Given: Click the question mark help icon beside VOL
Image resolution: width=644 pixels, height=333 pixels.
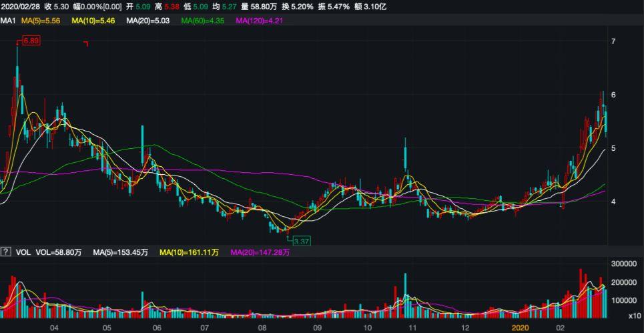Looking at the screenshot, I should point(6,252).
